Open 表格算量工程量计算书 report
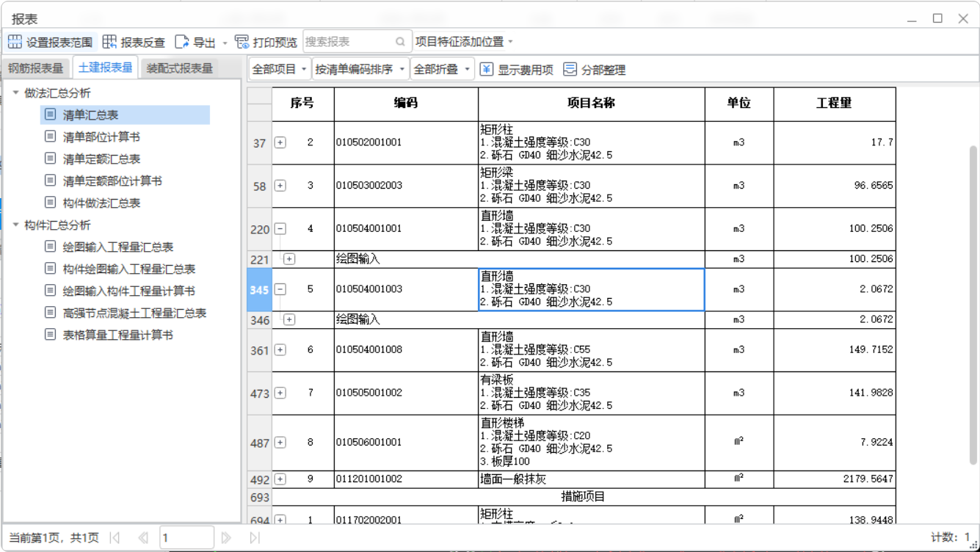The height and width of the screenshot is (552, 980). [x=118, y=335]
